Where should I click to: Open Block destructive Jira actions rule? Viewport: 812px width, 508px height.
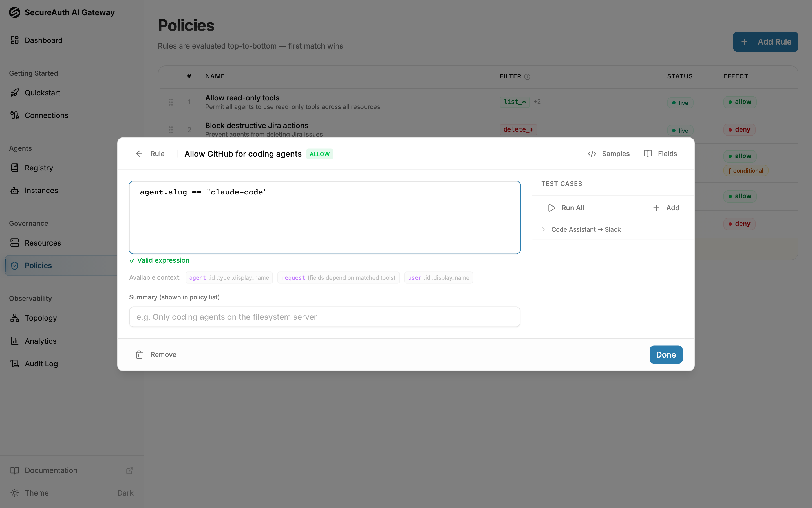[257, 125]
